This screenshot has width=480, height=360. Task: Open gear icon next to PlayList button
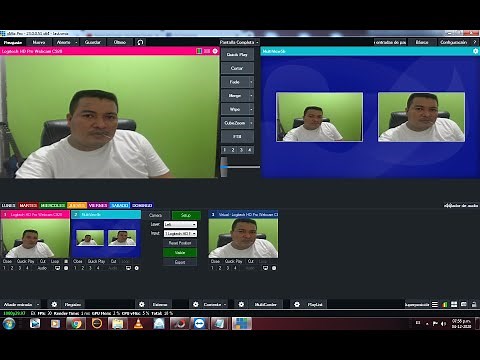pyautogui.click(x=297, y=304)
